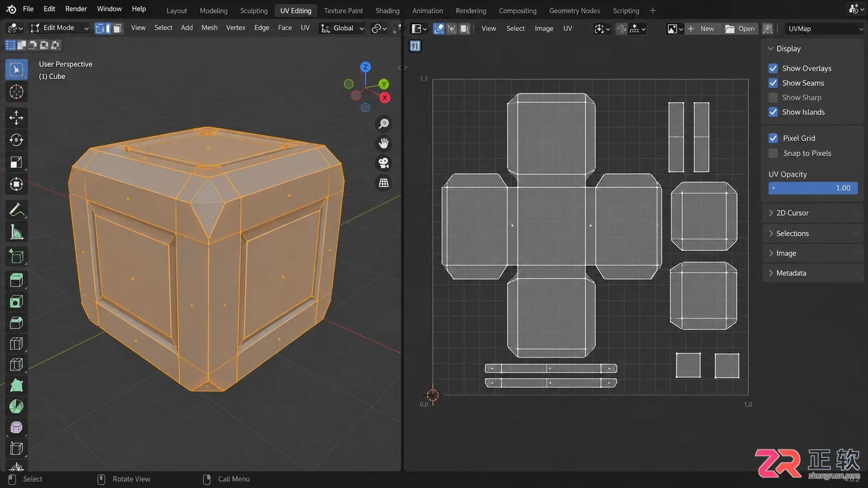
Task: Expand the Metadata panel
Action: (x=813, y=273)
